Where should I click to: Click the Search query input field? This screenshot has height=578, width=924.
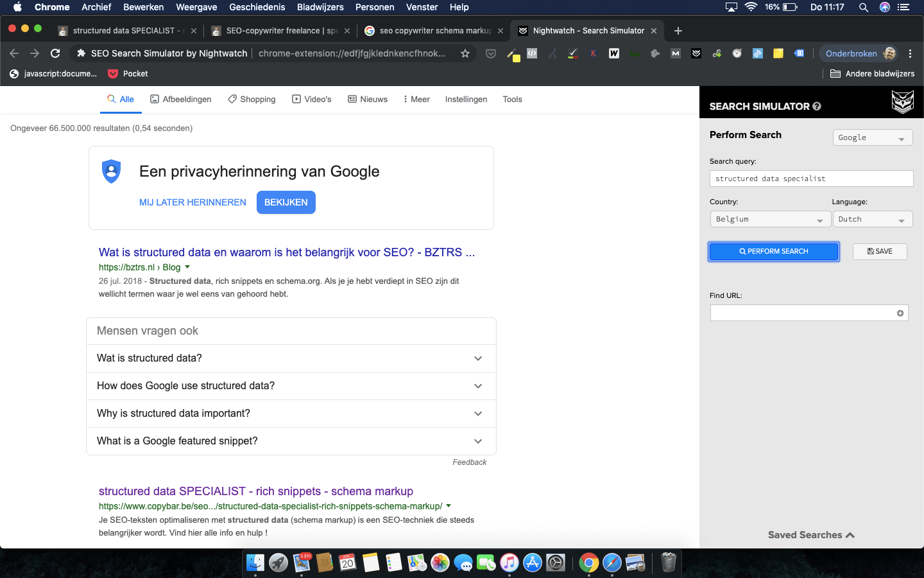[811, 179]
